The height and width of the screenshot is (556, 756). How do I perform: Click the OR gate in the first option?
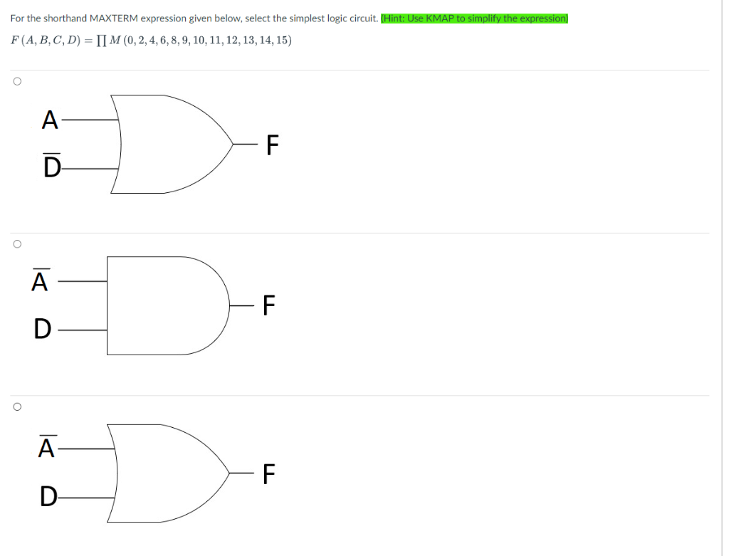(x=164, y=142)
